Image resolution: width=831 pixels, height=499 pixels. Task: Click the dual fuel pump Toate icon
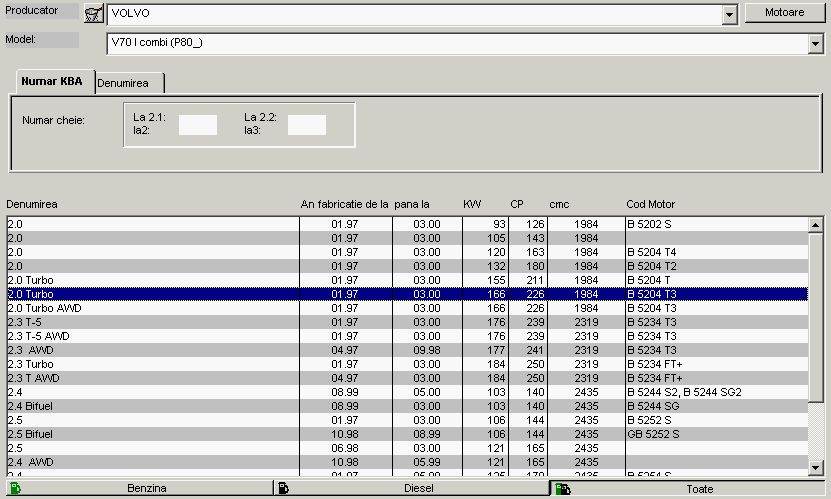pyautogui.click(x=563, y=488)
